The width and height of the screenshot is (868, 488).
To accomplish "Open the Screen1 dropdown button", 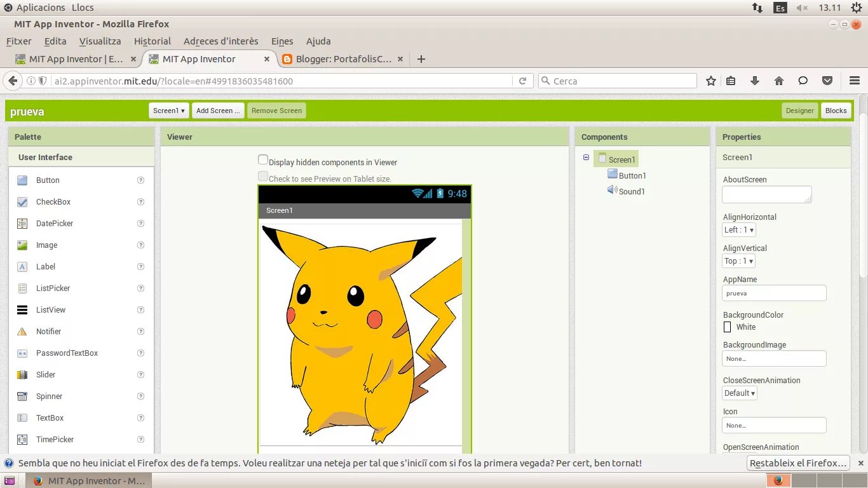I will point(169,111).
